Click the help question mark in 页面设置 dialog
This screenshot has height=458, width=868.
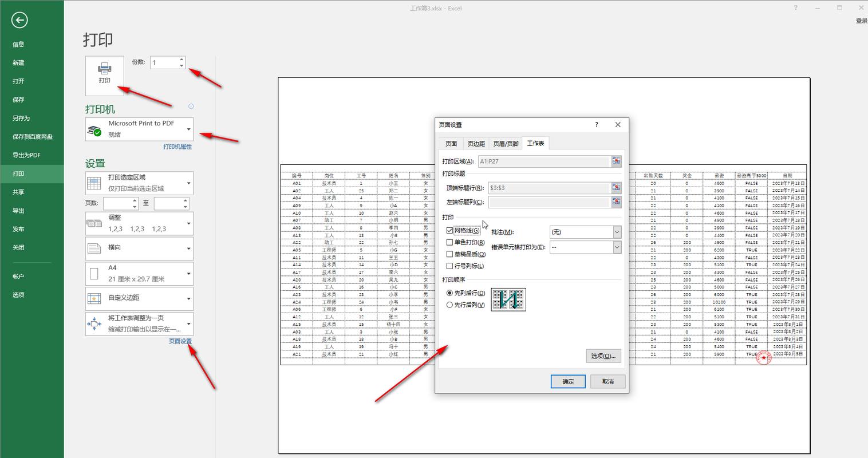click(597, 125)
